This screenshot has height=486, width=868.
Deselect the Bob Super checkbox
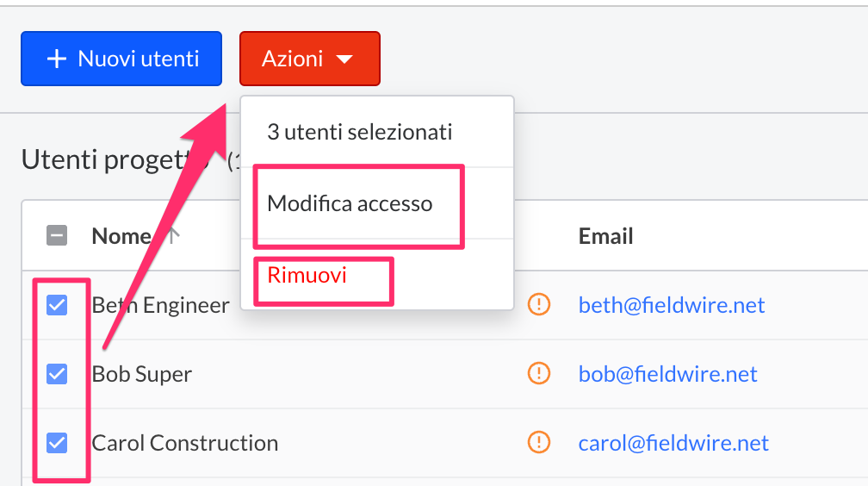57,373
